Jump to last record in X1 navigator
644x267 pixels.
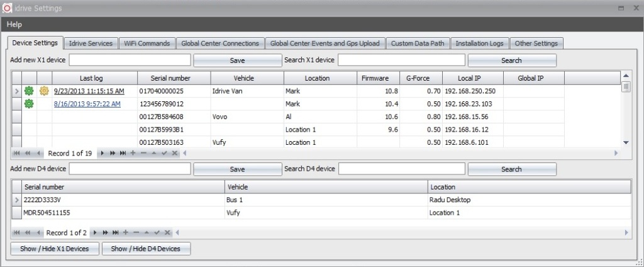click(x=123, y=154)
